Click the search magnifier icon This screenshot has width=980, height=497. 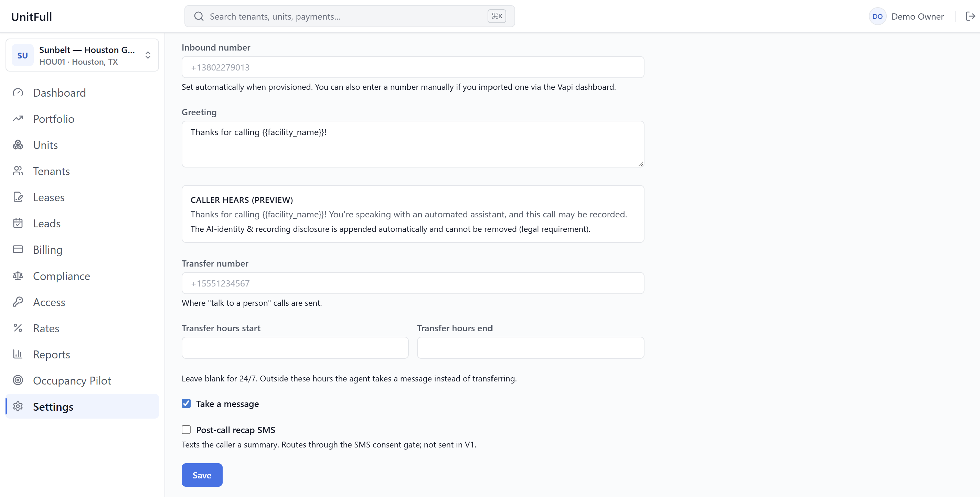199,17
